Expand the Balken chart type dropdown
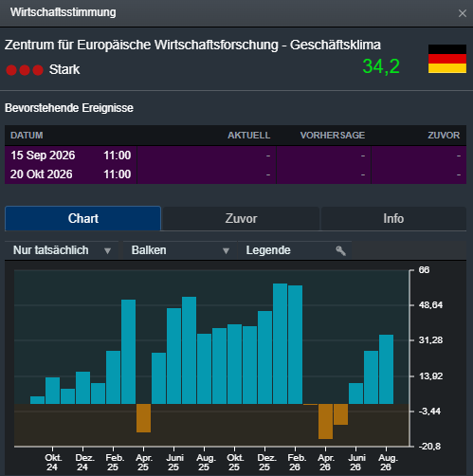This screenshot has width=473, height=476. tap(180, 250)
